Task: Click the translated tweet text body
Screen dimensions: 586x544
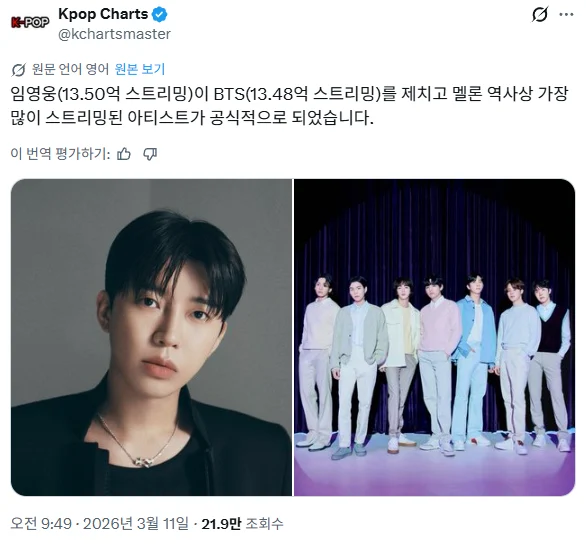Action: pyautogui.click(x=290, y=106)
